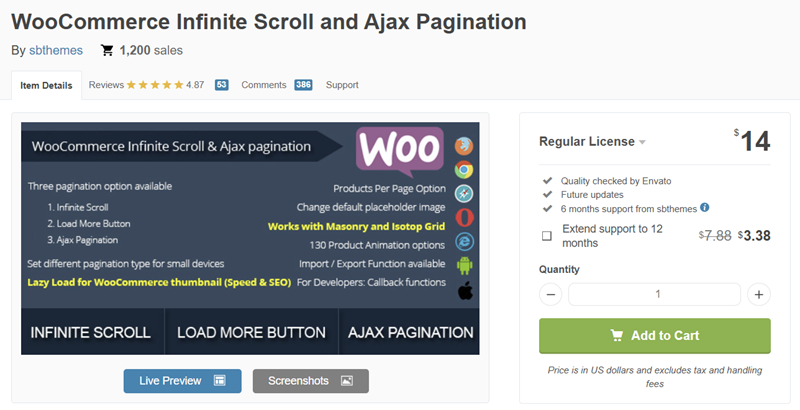Click 'Lazy Load for WooCommerce thumbnail' text
The width and height of the screenshot is (800, 410).
[x=159, y=282]
